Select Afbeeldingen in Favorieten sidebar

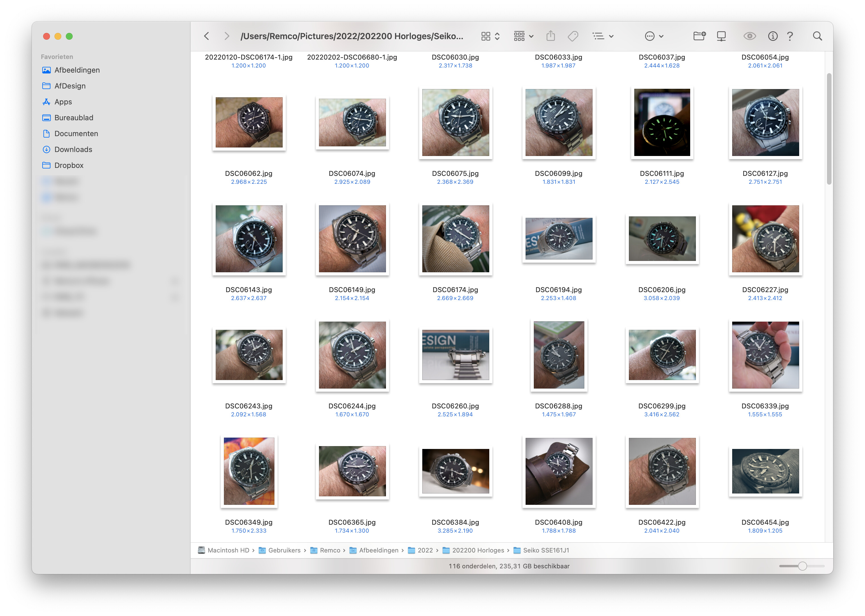(77, 70)
